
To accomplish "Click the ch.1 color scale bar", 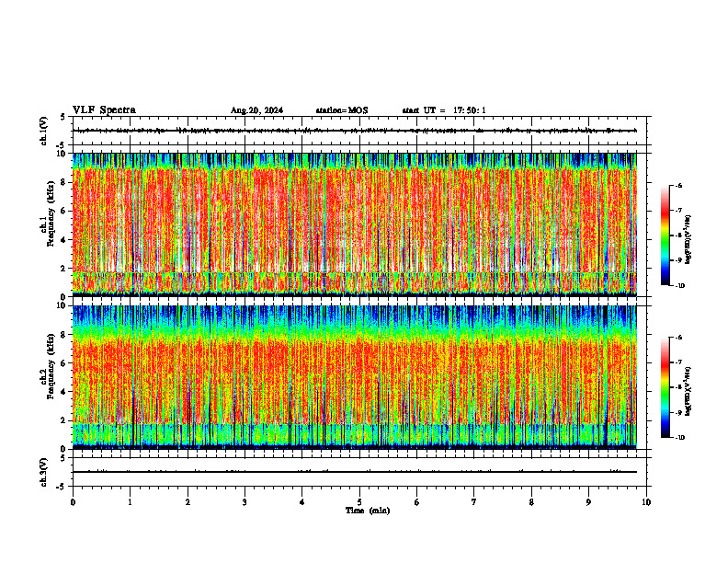I will (665, 236).
